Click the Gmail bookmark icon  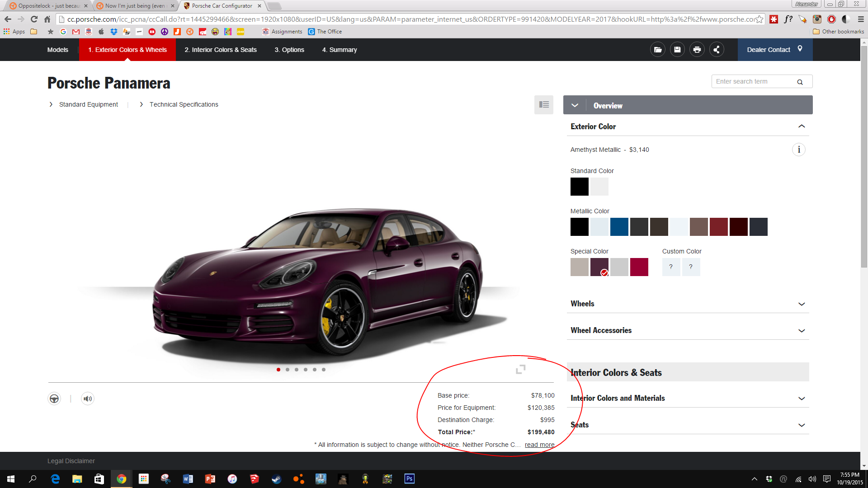point(76,32)
